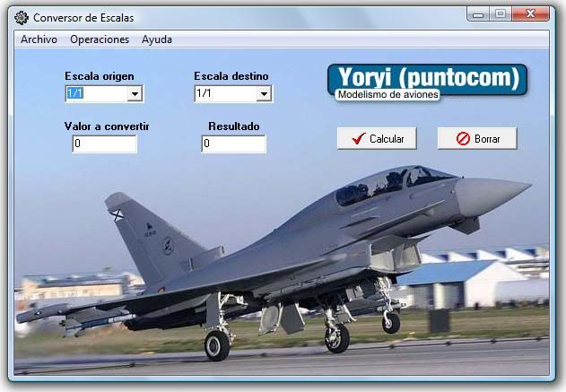The width and height of the screenshot is (566, 392).
Task: Click the Conversor de Escalas gear icon
Action: [22, 18]
